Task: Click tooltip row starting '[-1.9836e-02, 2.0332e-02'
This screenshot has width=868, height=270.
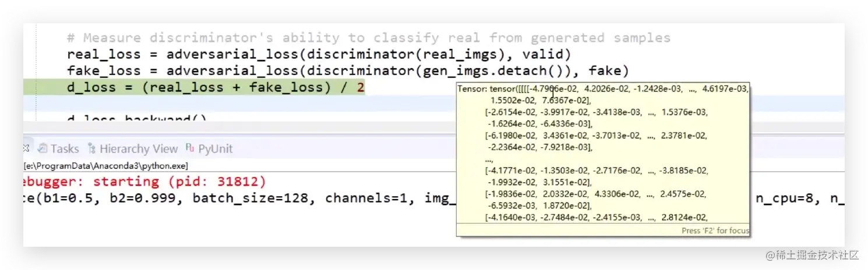Action: [x=597, y=194]
